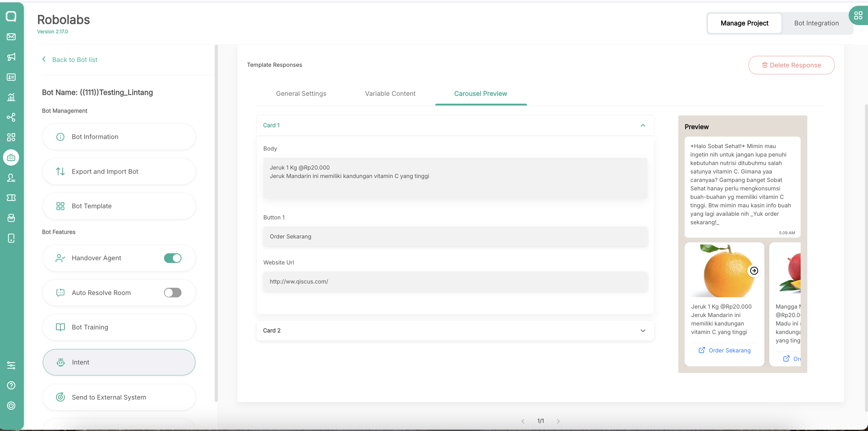This screenshot has height=431, width=868.
Task: Go to next page pagination arrow
Action: click(558, 421)
